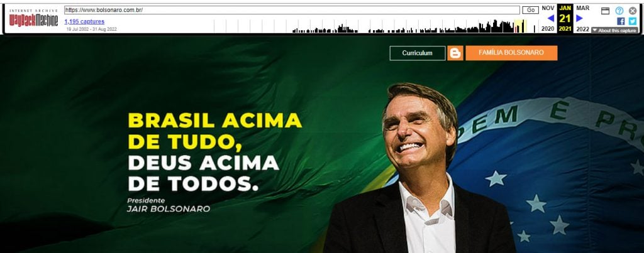
Task: Open the Curriculum menu item
Action: tap(418, 53)
